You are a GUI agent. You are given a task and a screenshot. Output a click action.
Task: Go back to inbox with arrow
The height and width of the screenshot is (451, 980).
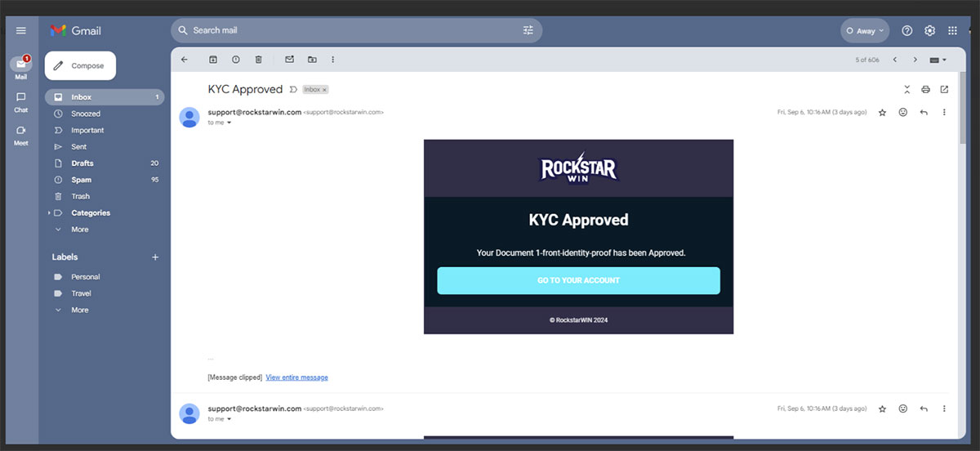(x=184, y=60)
